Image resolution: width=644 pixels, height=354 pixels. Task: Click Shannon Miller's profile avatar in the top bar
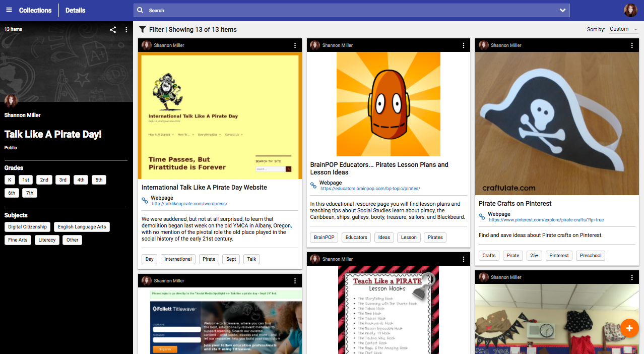(630, 10)
